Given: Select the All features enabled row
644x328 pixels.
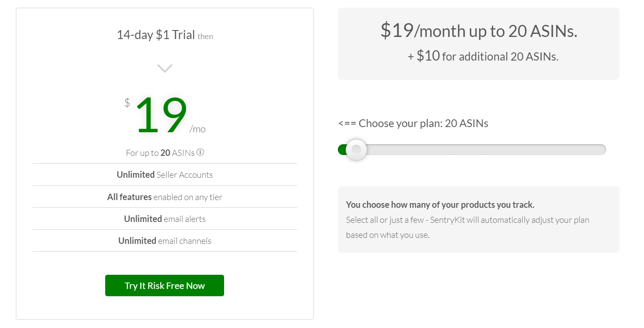Looking at the screenshot, I should pos(165,197).
